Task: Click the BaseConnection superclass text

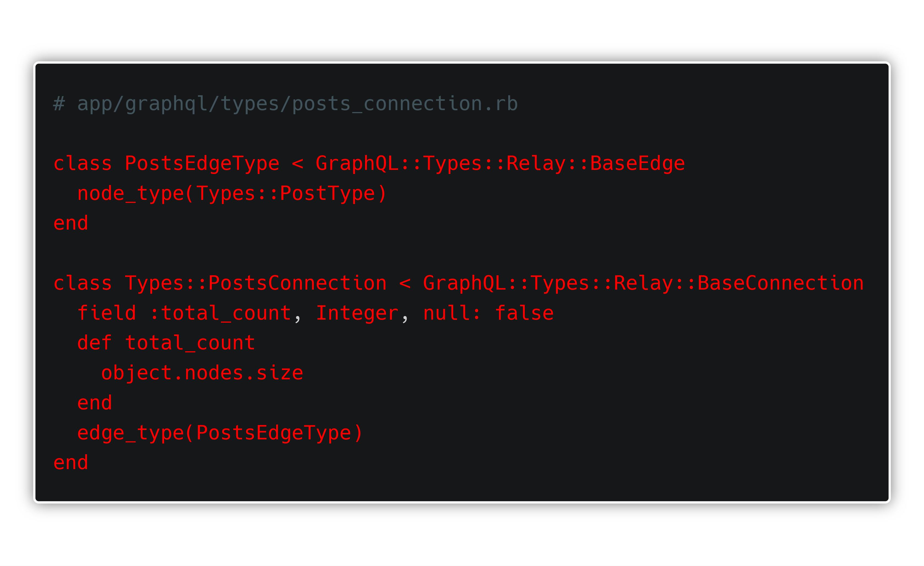Action: pos(780,283)
